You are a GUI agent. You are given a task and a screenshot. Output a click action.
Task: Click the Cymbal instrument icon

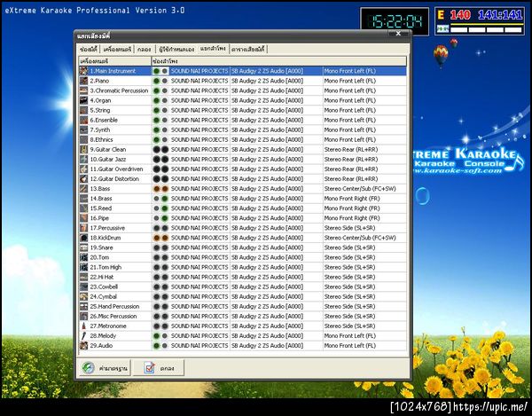pos(83,296)
